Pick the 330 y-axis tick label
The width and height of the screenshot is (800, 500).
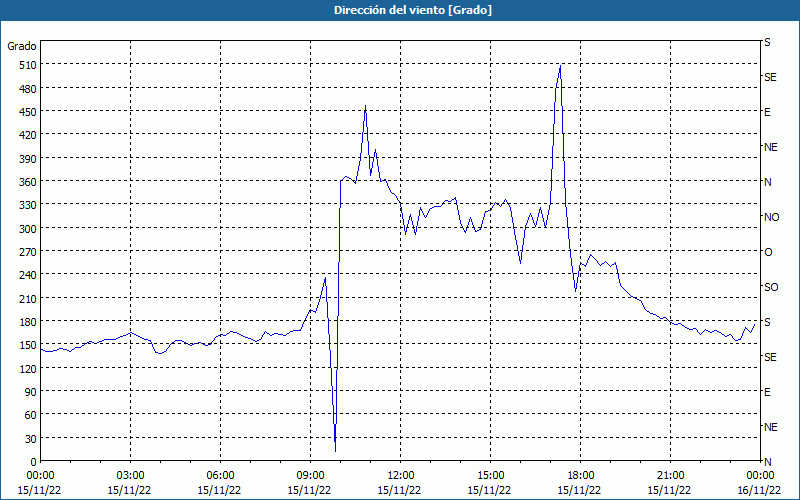coord(28,205)
